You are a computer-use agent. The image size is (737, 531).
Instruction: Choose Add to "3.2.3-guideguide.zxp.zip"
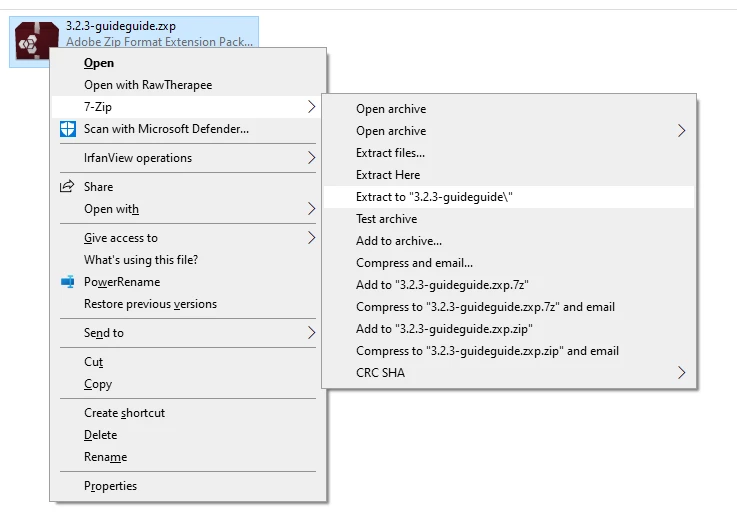509,329
